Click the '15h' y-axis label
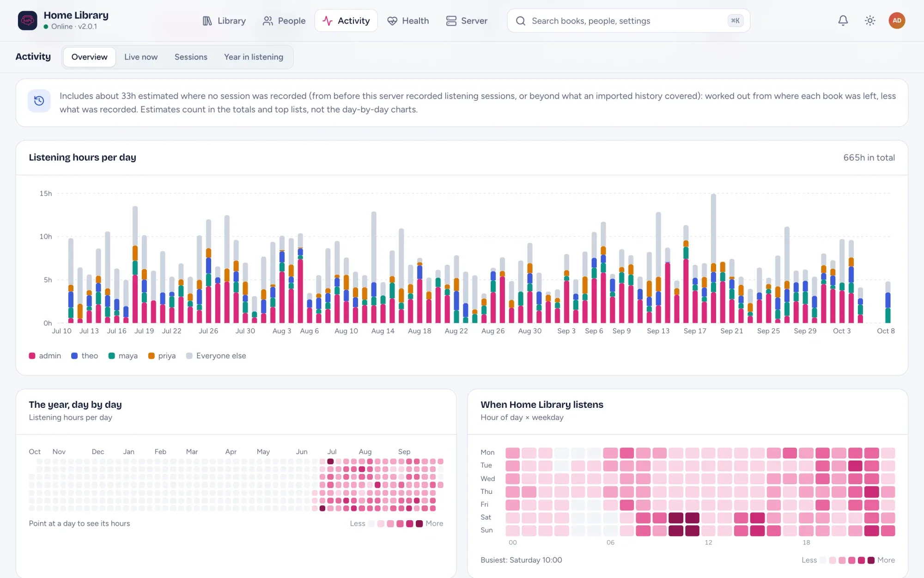 [x=46, y=193]
